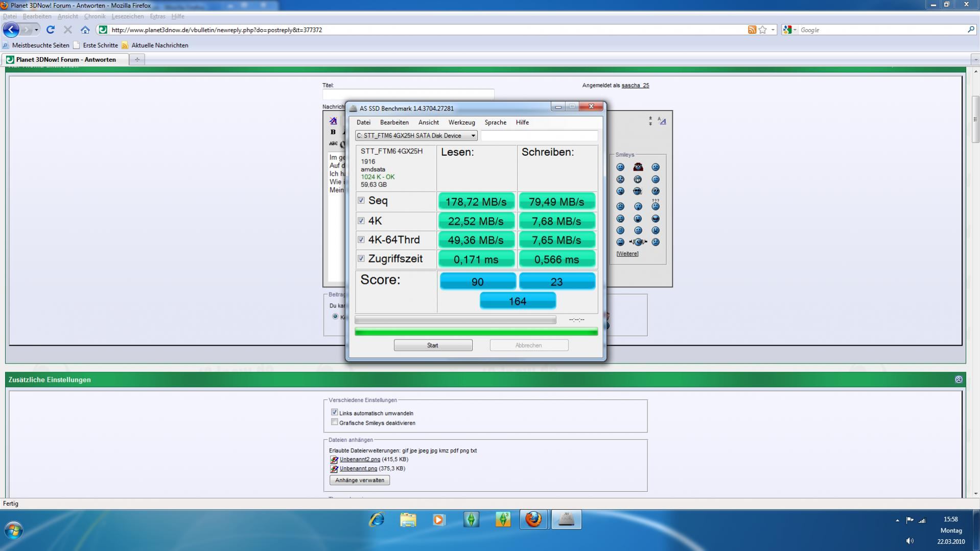Show hidden tray icons arrow
The width and height of the screenshot is (980, 551).
click(x=897, y=520)
